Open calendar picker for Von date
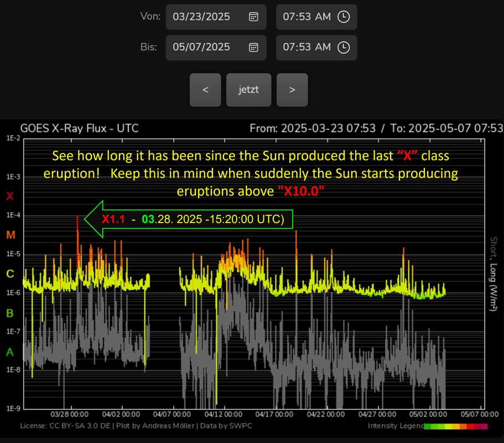This screenshot has width=504, height=443. [x=253, y=17]
